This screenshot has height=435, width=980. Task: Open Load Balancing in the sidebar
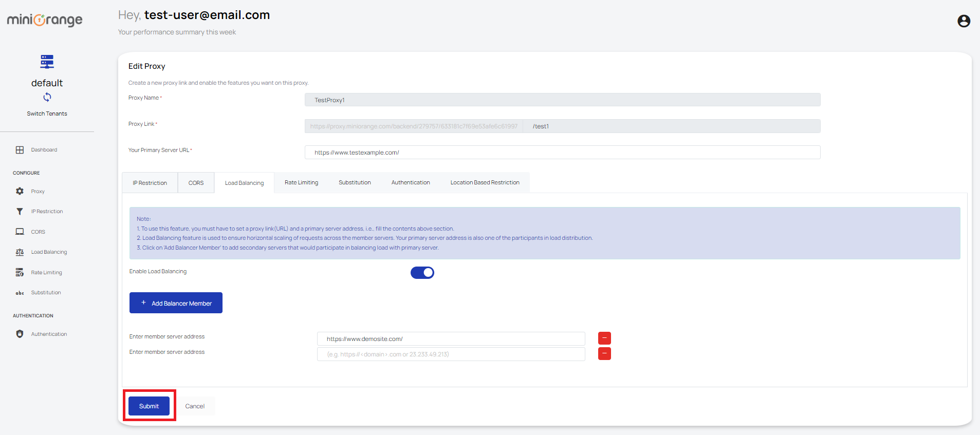coord(49,252)
